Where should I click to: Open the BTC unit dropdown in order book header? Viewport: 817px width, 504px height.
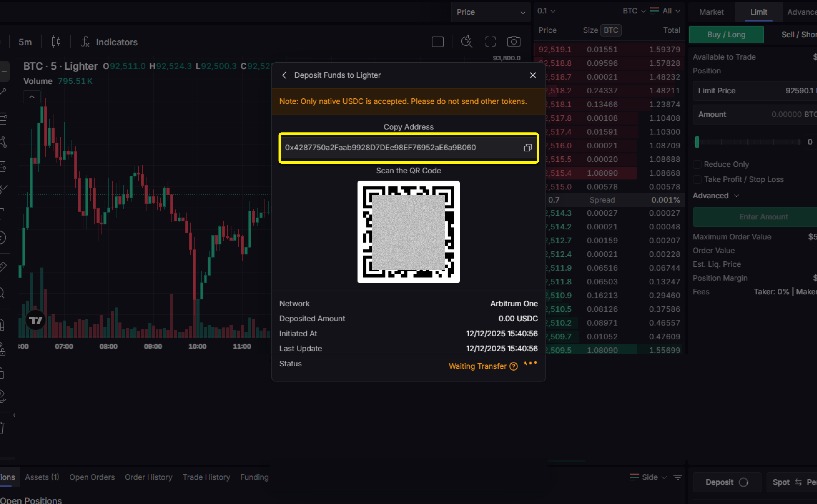click(634, 11)
